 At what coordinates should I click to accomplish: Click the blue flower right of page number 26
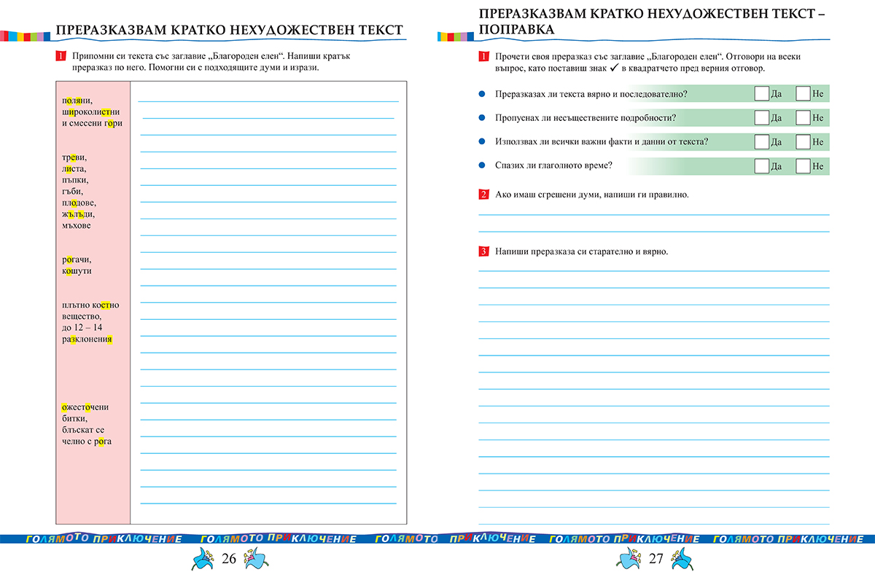click(255, 560)
